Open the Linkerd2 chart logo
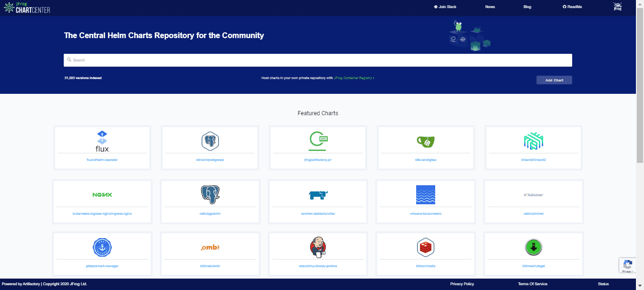This screenshot has width=644, height=290. pos(533,141)
